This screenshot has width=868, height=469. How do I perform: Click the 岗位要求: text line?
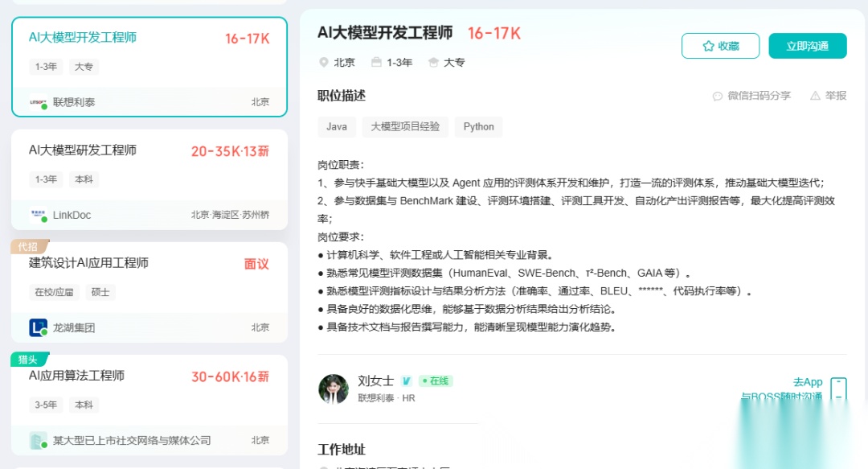[341, 237]
